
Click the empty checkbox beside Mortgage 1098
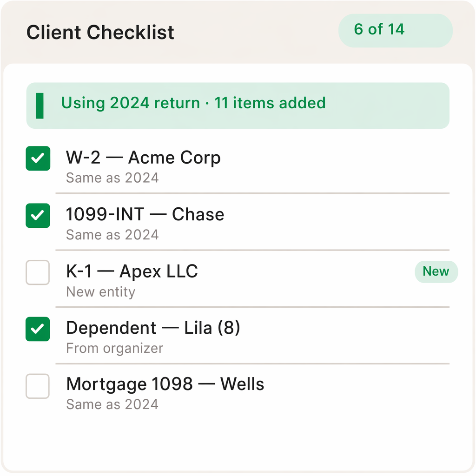pos(38,386)
